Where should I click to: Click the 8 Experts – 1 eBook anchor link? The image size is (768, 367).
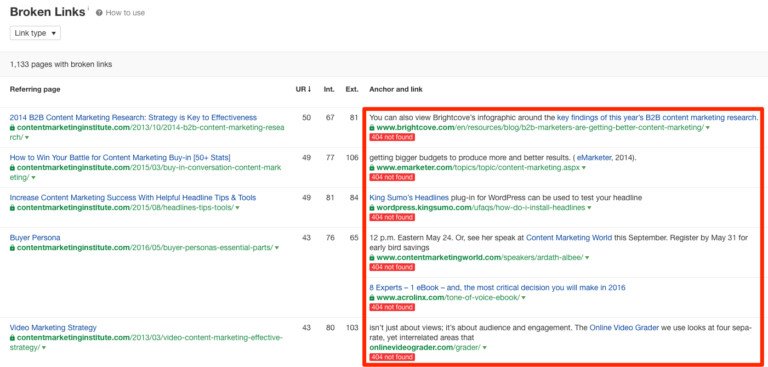[x=497, y=288]
